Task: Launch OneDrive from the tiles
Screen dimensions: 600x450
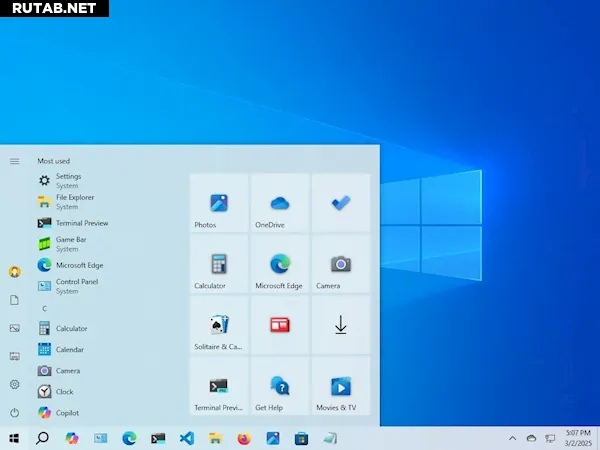Action: 280,203
